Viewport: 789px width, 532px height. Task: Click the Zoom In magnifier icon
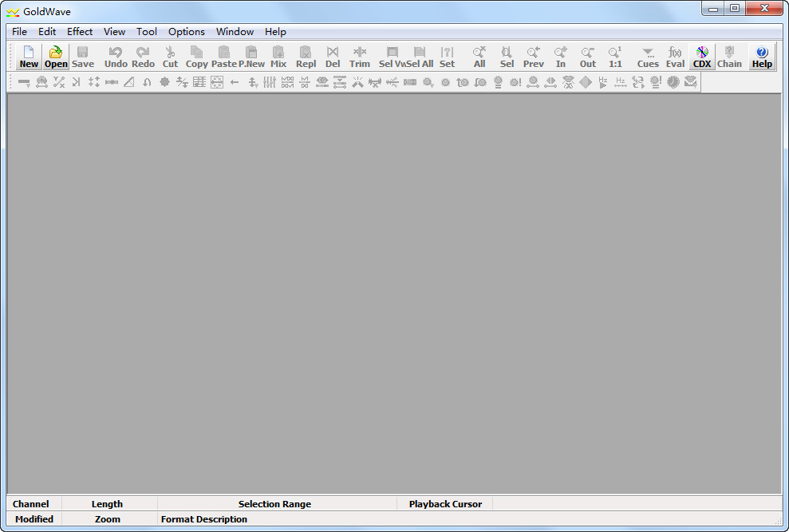561,57
